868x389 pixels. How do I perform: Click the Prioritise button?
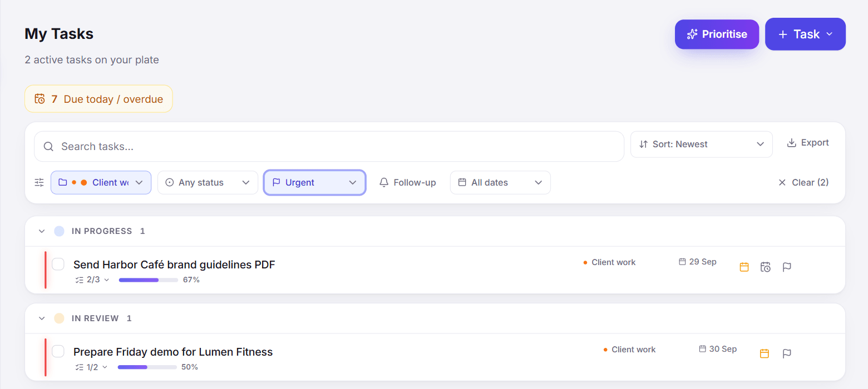717,34
